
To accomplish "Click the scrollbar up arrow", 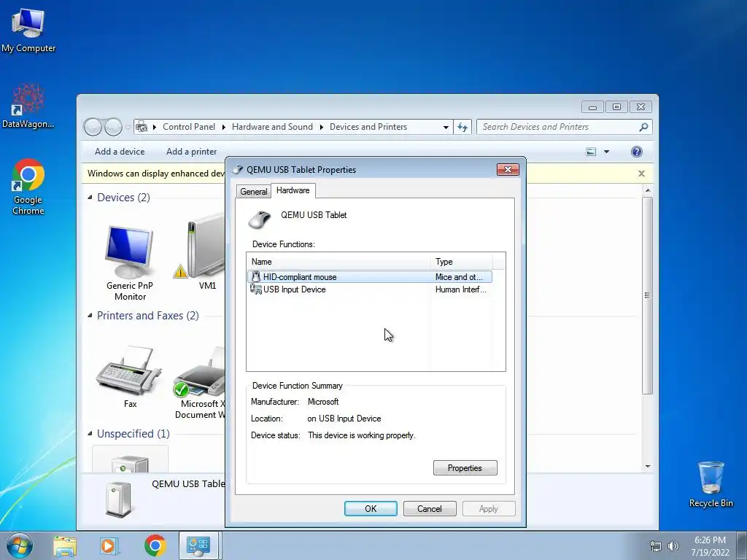I will click(x=648, y=190).
